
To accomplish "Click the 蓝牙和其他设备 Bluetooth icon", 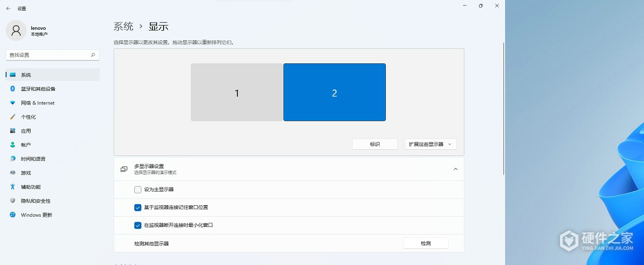I will (13, 89).
